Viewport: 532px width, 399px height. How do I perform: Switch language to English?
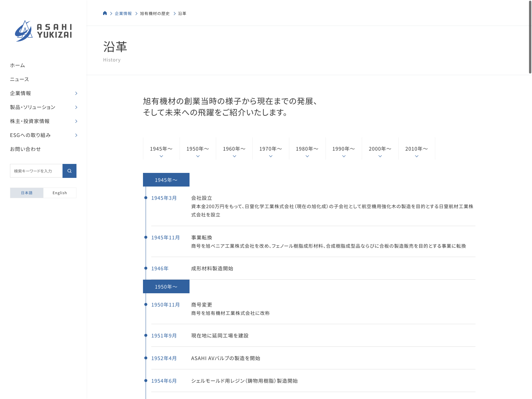click(x=60, y=193)
